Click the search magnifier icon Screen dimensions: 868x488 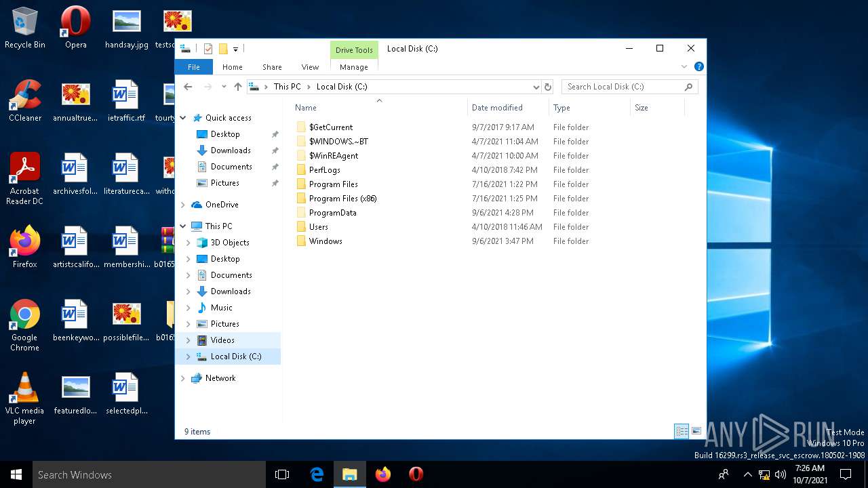(x=689, y=87)
